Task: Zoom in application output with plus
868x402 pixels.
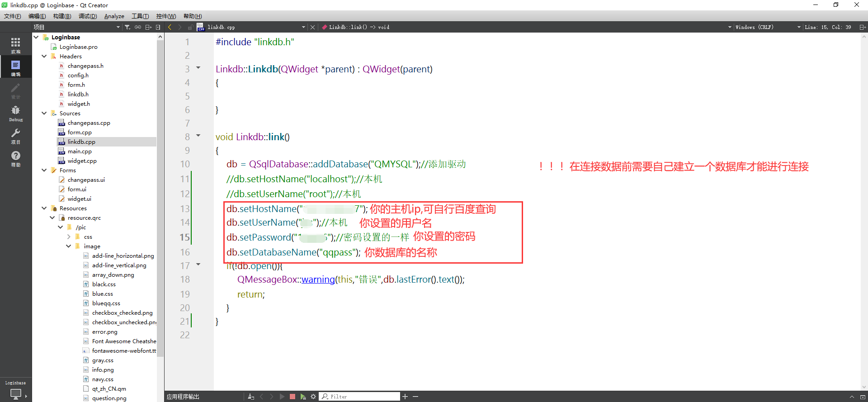Action: click(405, 397)
